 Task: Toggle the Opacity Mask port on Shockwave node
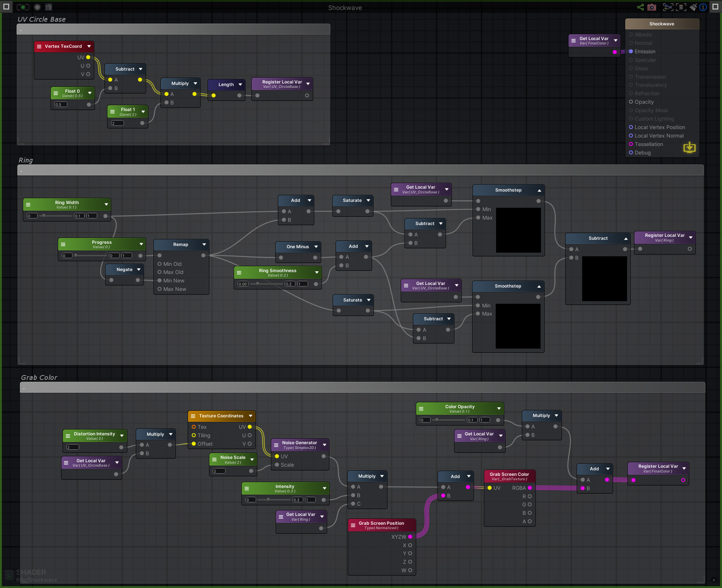631,110
